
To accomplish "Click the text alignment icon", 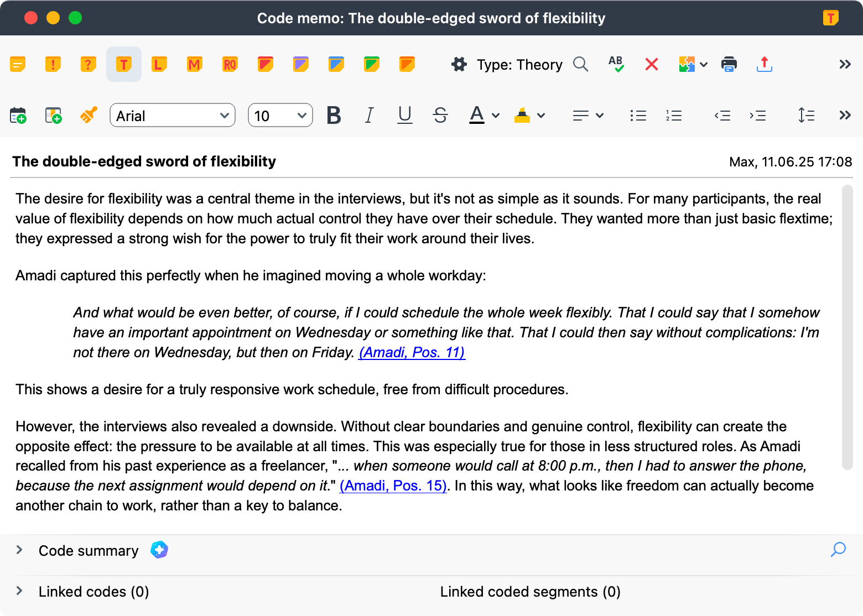I will [x=581, y=116].
